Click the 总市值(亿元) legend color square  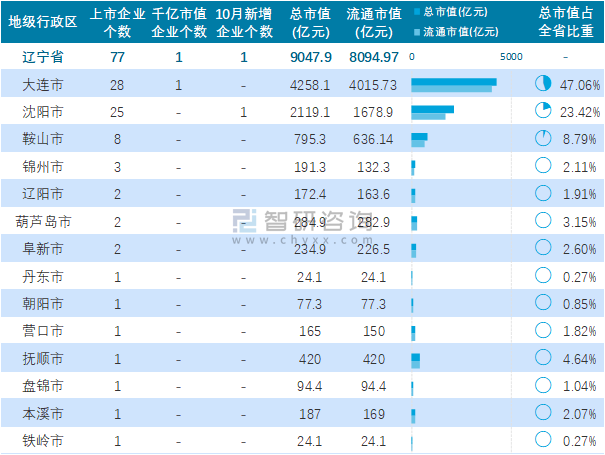pos(417,12)
